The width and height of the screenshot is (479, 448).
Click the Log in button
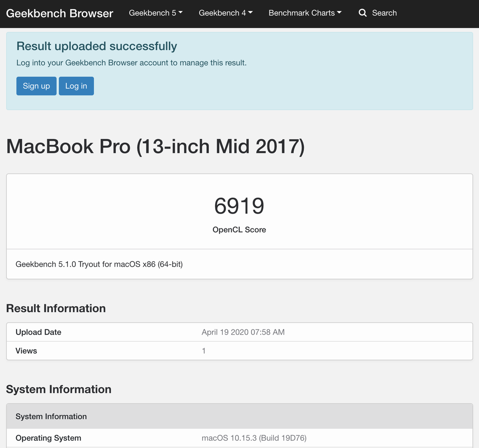pyautogui.click(x=76, y=86)
